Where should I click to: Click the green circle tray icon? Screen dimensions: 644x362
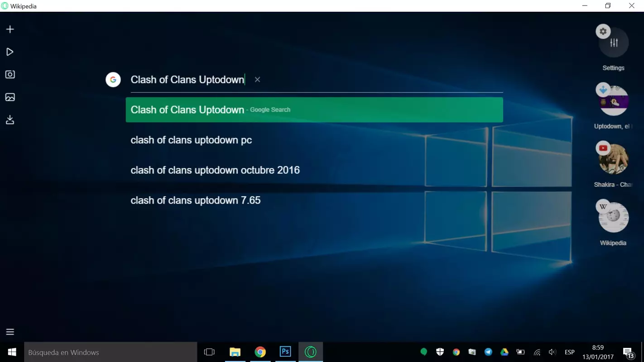click(424, 352)
